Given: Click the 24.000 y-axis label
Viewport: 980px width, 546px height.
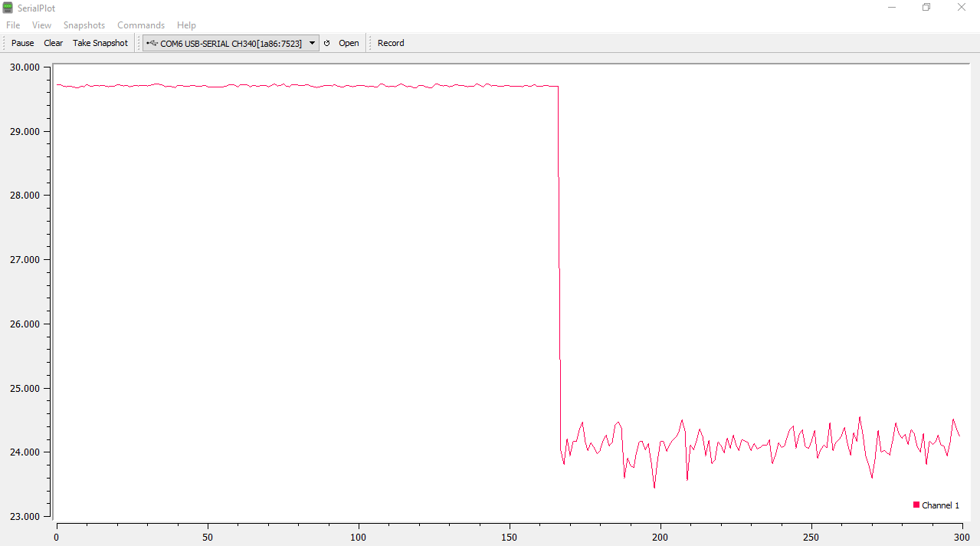Looking at the screenshot, I should (25, 452).
